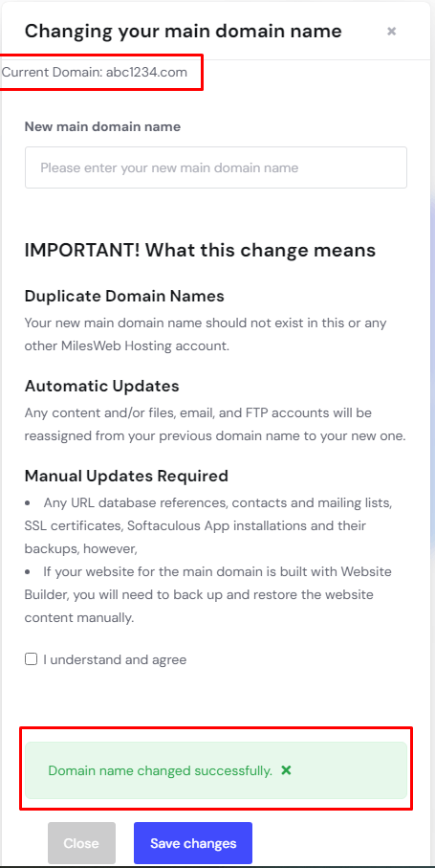435x868 pixels.
Task: Click the 'IMPORTANT! What this change means' heading
Action: pyautogui.click(x=200, y=250)
